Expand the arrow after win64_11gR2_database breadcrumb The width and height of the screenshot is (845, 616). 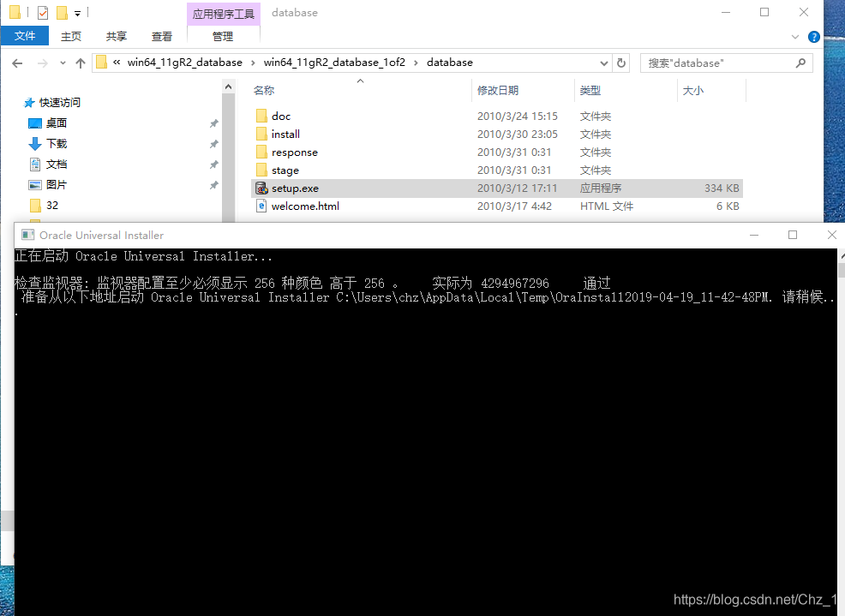(253, 63)
